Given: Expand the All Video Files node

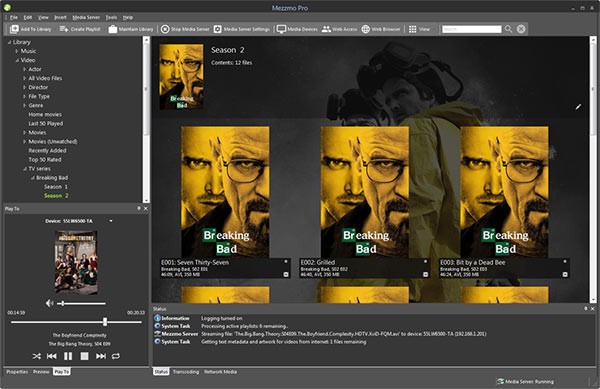Looking at the screenshot, I should pyautogui.click(x=24, y=78).
